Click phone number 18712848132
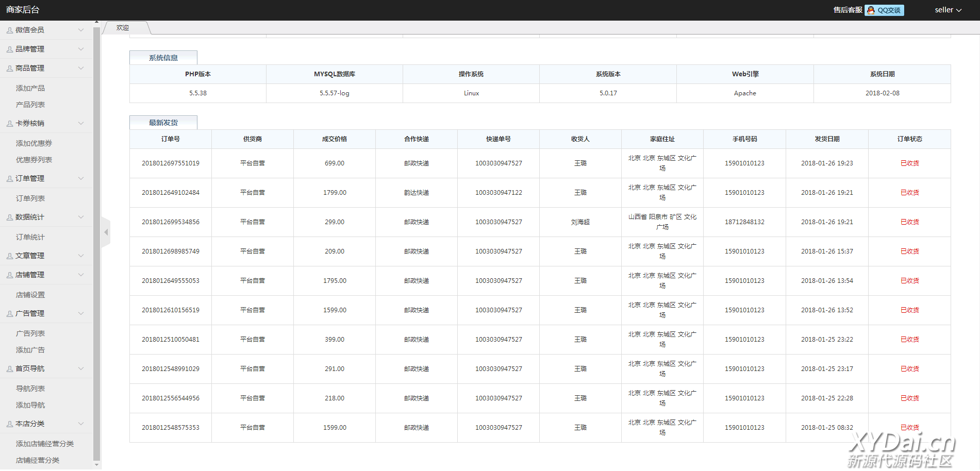This screenshot has height=471, width=980. coord(745,222)
